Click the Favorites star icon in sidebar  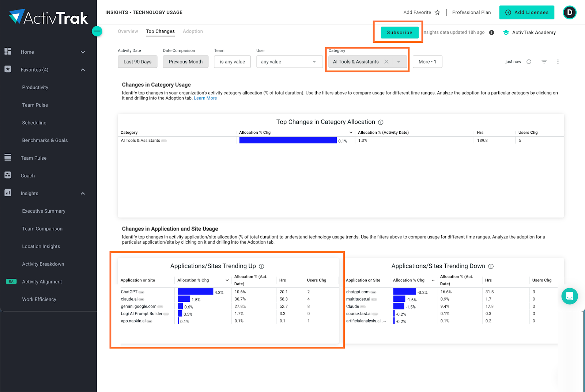coord(8,69)
